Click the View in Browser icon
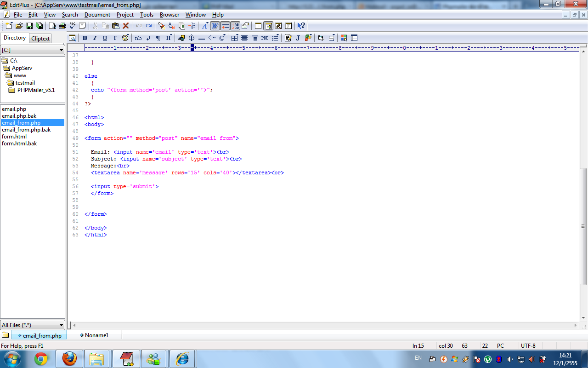The height and width of the screenshot is (368, 588). (x=72, y=38)
